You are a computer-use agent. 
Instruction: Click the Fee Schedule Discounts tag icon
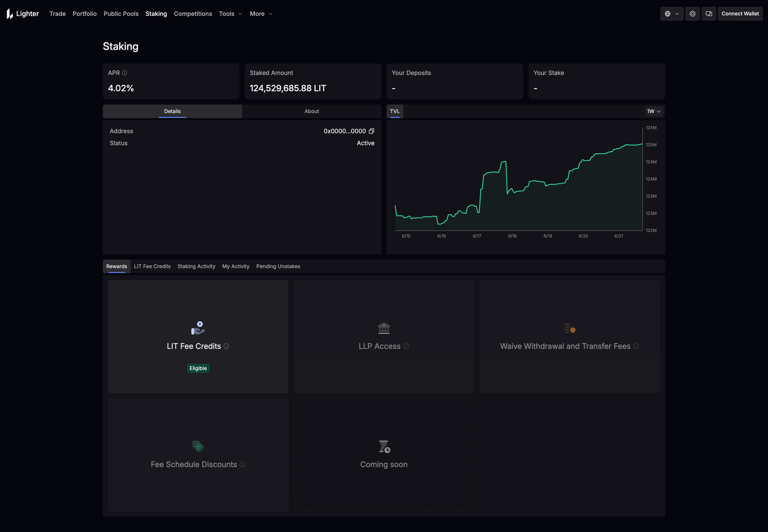point(198,446)
